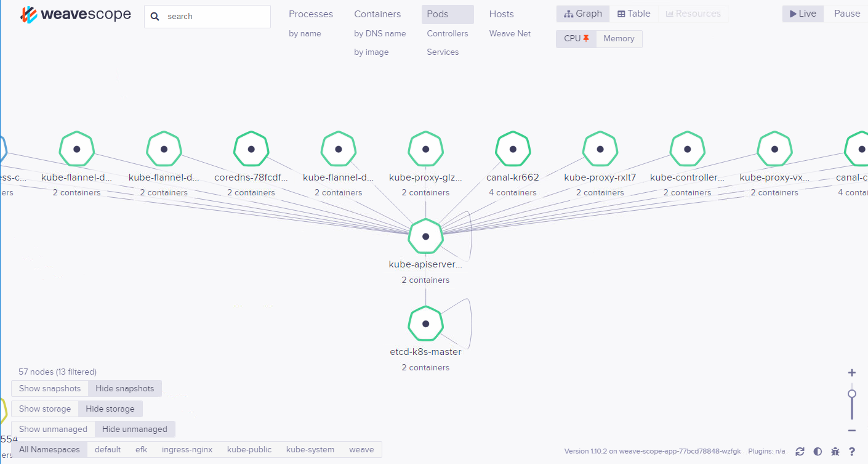Toggle the contrast mode icon

[818, 451]
